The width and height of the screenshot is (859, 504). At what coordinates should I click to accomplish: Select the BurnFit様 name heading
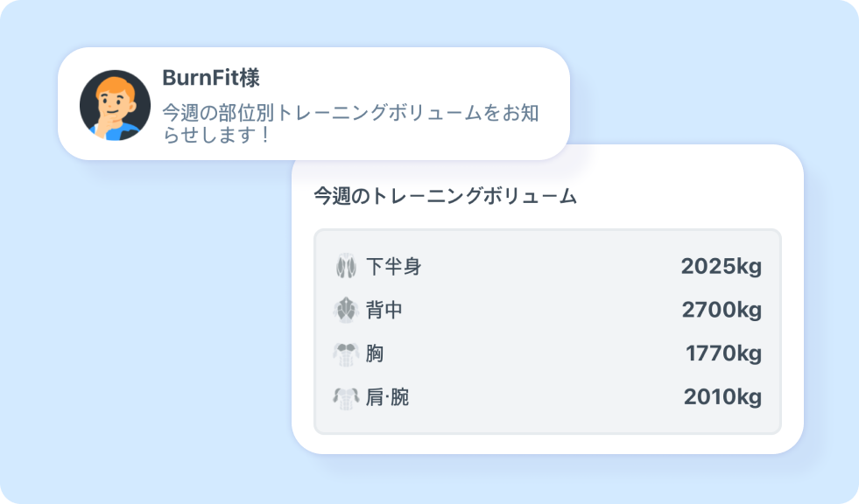(x=211, y=78)
